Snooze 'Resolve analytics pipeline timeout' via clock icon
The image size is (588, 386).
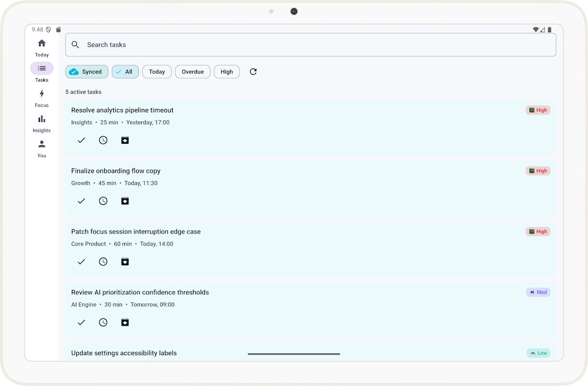click(x=103, y=140)
